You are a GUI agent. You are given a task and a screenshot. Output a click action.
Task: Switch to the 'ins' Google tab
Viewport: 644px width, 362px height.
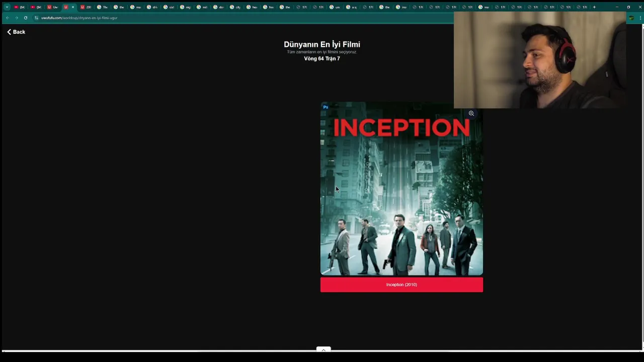click(x=401, y=7)
